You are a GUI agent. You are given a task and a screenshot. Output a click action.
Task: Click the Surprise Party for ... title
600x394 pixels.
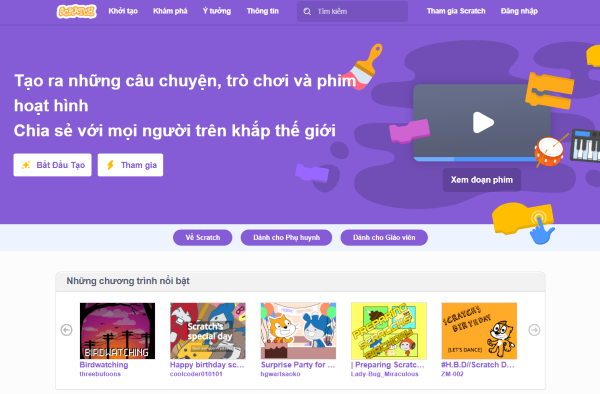point(298,365)
